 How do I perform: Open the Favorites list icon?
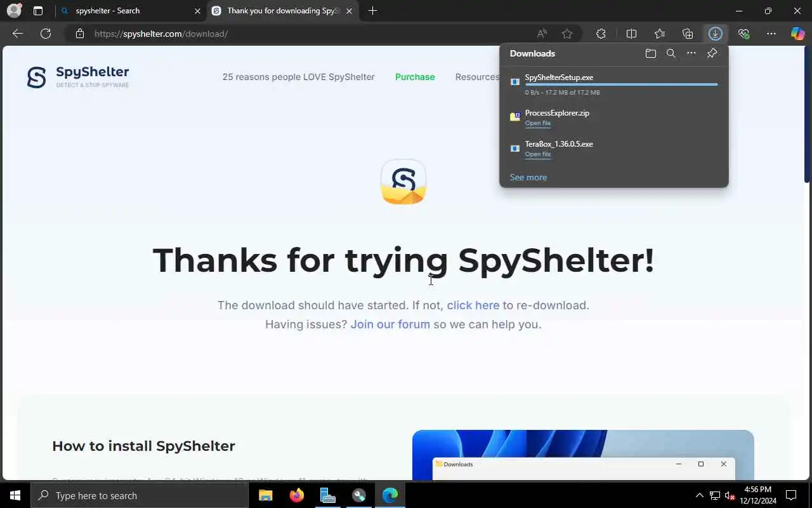(660, 34)
